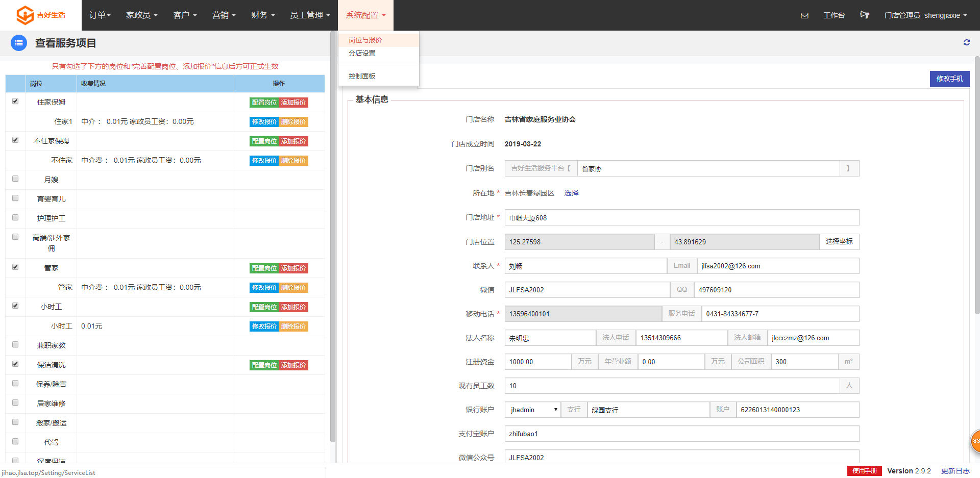980x478 pixels.
Task: Click the Email input field
Action: tap(778, 266)
